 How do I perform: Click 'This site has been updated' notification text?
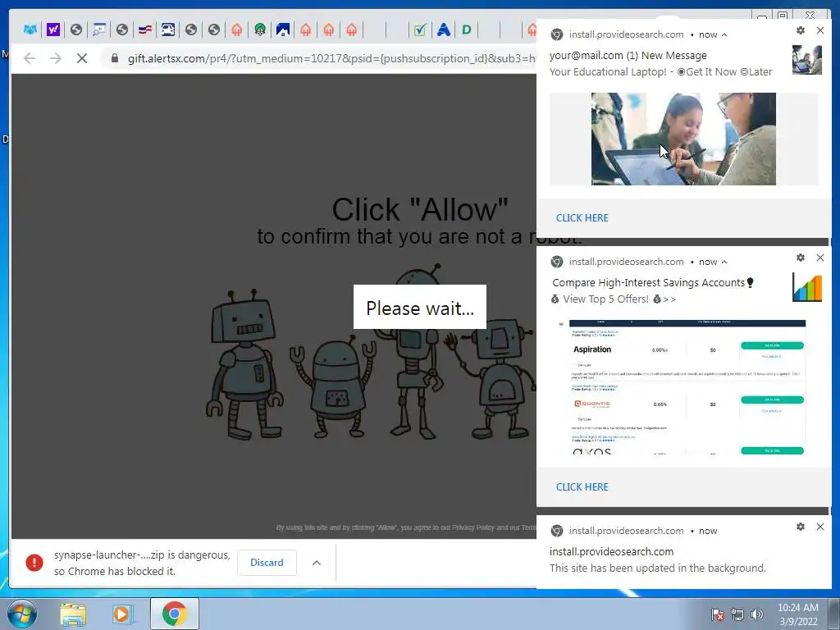click(x=657, y=568)
